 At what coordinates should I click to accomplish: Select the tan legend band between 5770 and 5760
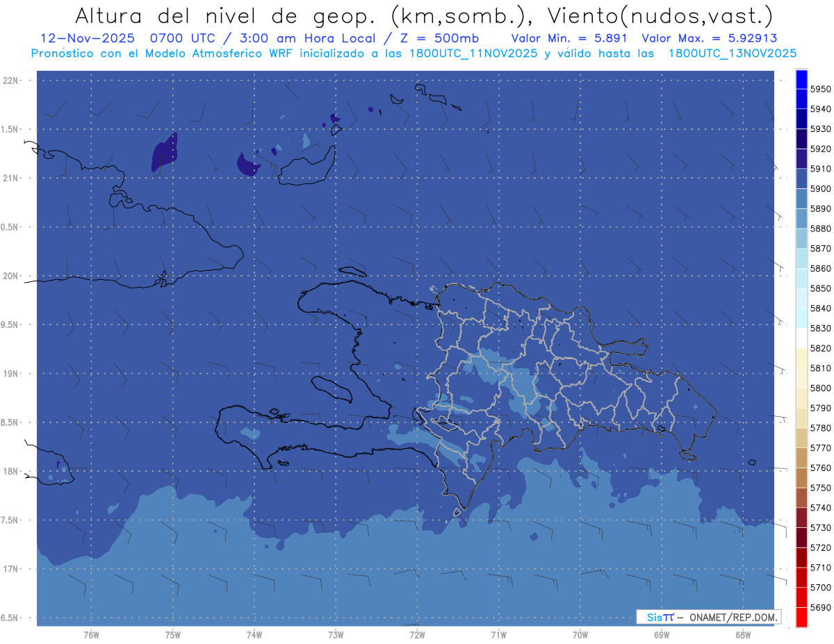point(801,457)
